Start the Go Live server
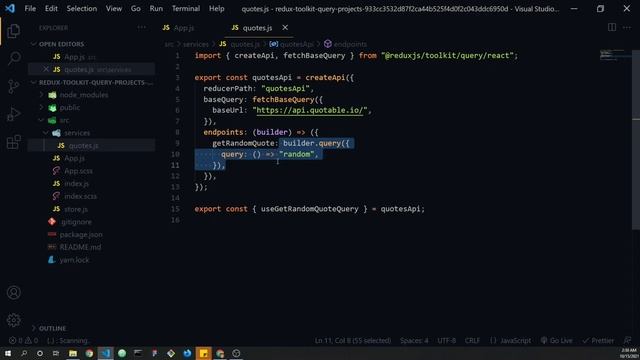 click(x=556, y=340)
